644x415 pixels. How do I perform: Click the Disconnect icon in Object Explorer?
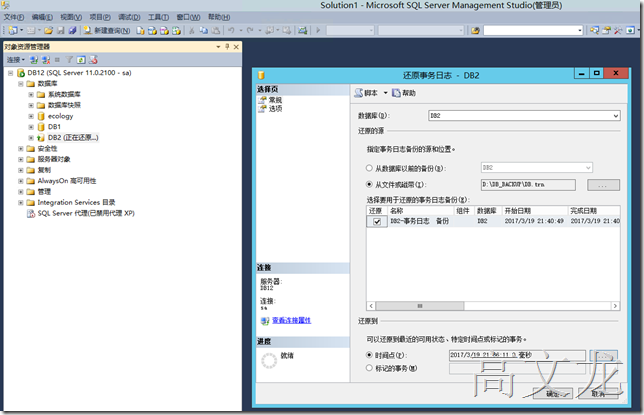coord(46,60)
